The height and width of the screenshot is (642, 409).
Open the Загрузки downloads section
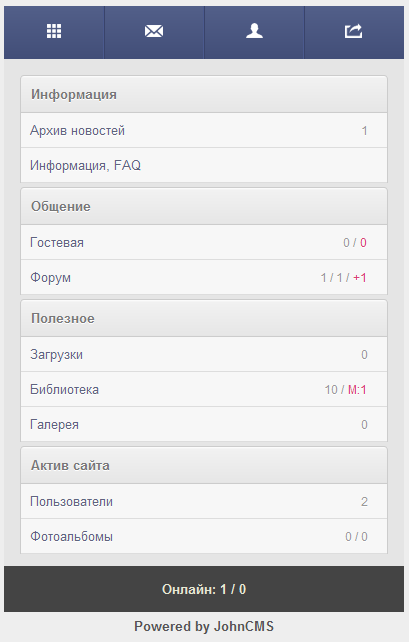pos(204,355)
